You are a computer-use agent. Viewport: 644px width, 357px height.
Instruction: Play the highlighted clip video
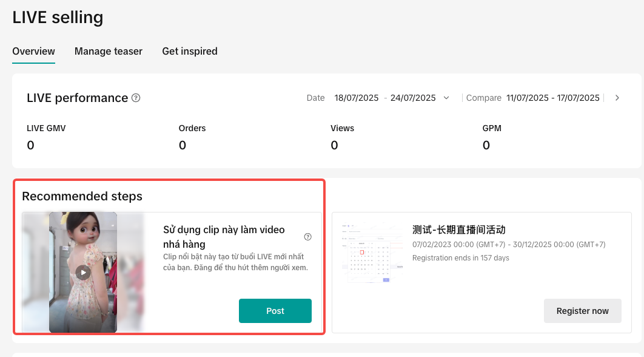[83, 273]
